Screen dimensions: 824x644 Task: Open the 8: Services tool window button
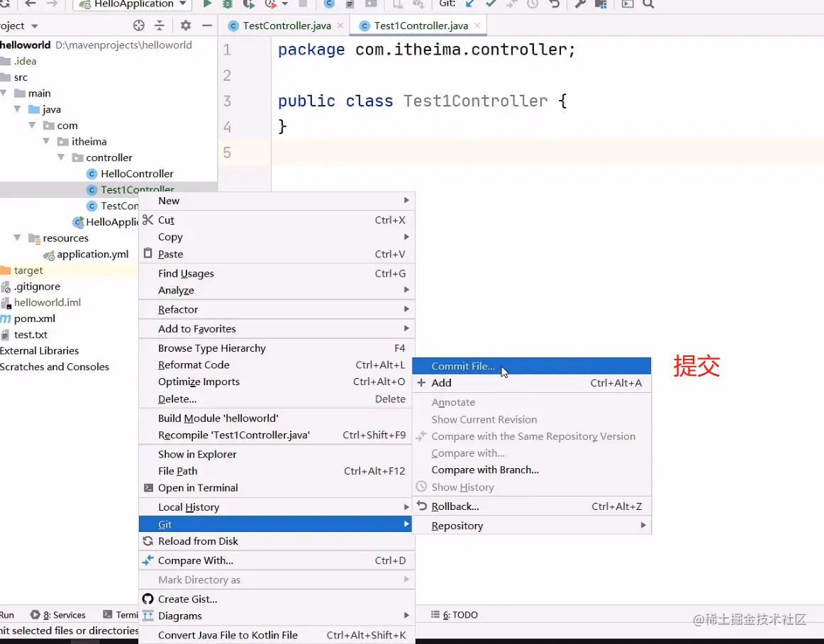pyautogui.click(x=58, y=614)
